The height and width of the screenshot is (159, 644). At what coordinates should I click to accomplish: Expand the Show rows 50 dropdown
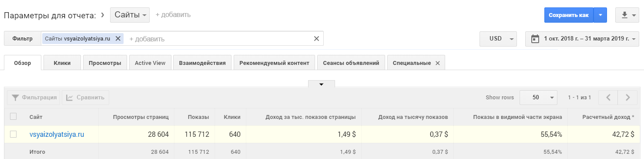[x=538, y=98]
